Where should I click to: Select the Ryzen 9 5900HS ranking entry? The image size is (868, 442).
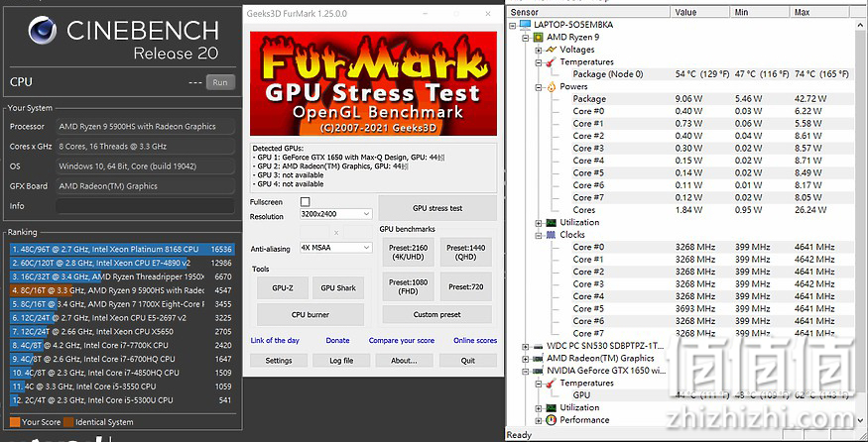122,289
